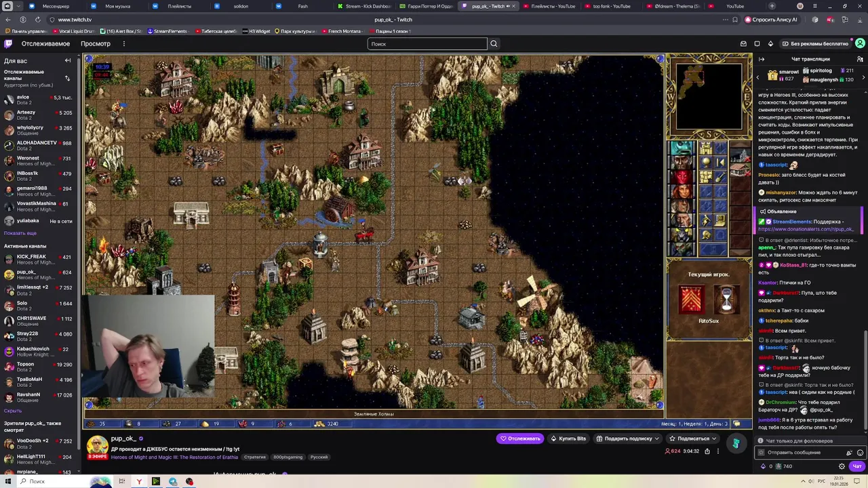This screenshot has height=488, width=868.
Task: Click the game minimap thumbnail
Action: [x=709, y=96]
